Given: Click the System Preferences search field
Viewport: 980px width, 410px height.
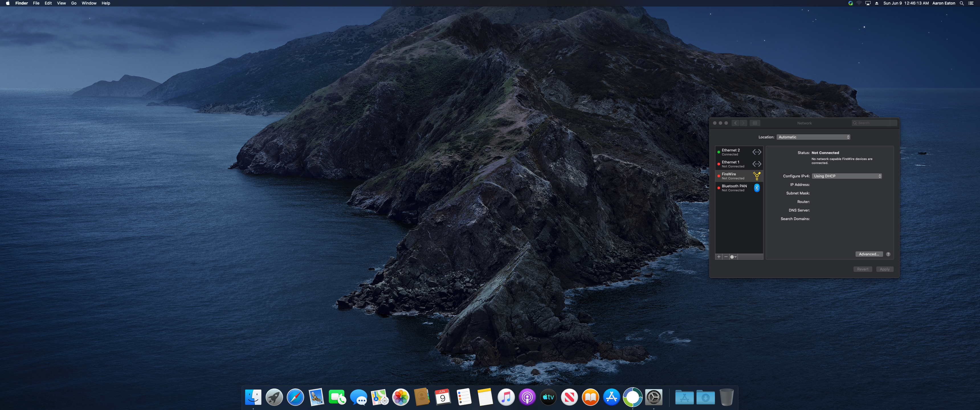Looking at the screenshot, I should click(875, 123).
